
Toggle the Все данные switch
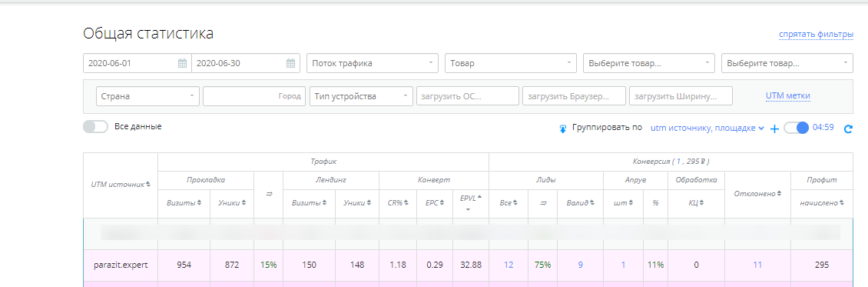coord(95,127)
